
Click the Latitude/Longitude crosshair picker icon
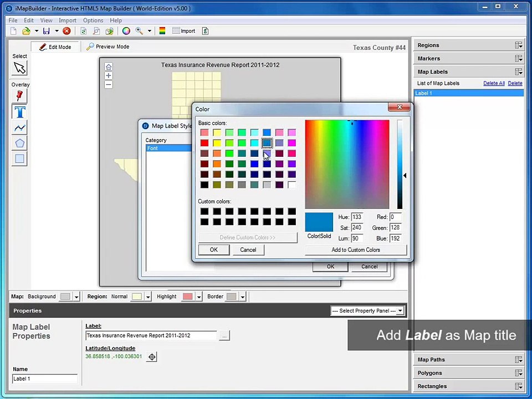[152, 357]
